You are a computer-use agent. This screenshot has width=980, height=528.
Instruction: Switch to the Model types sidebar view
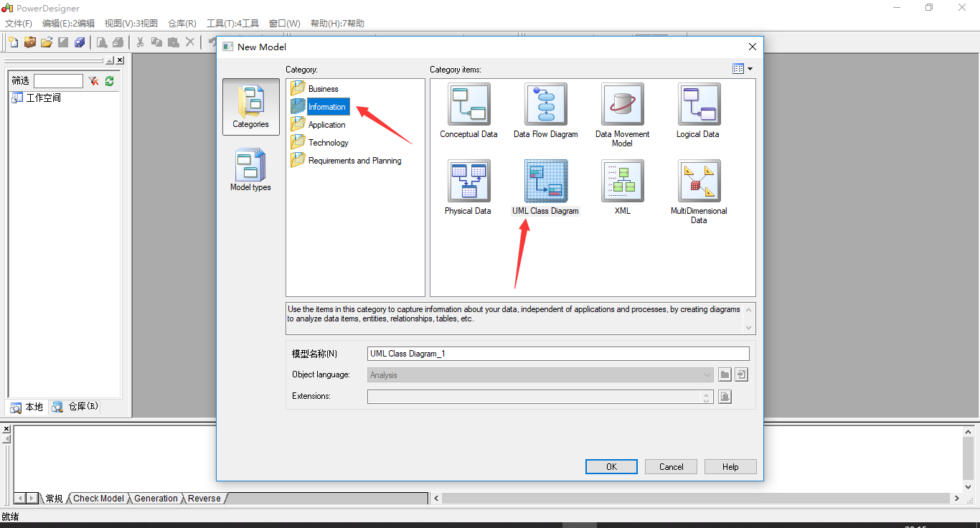click(250, 170)
